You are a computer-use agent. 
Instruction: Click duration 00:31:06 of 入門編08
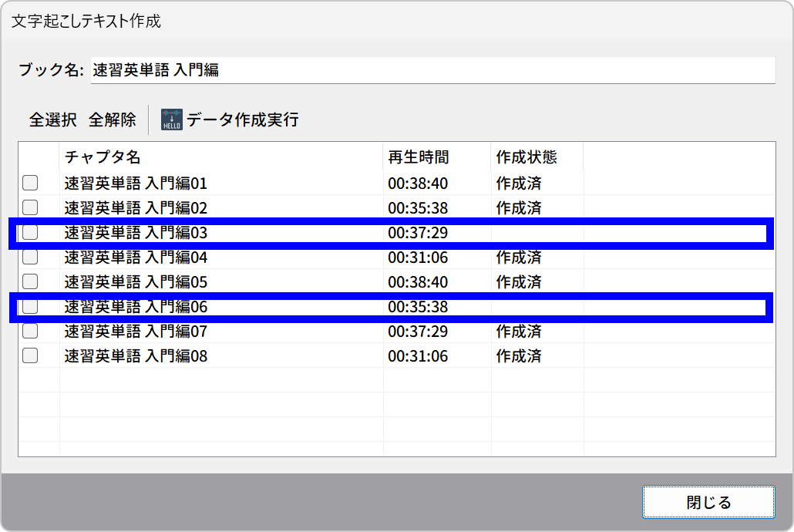(x=418, y=356)
